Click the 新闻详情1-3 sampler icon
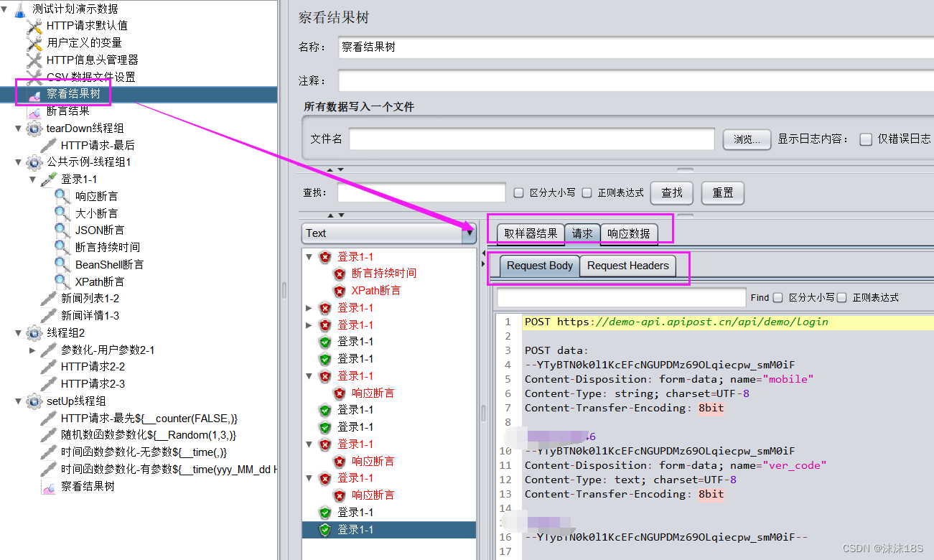This screenshot has width=934, height=560. click(x=49, y=315)
